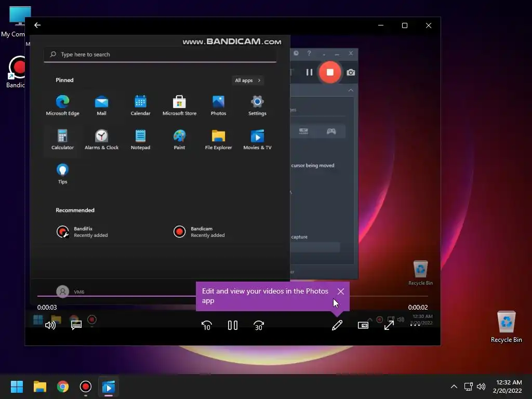Select the Bandicam desktop shortcut
The width and height of the screenshot is (532, 399).
click(x=15, y=72)
